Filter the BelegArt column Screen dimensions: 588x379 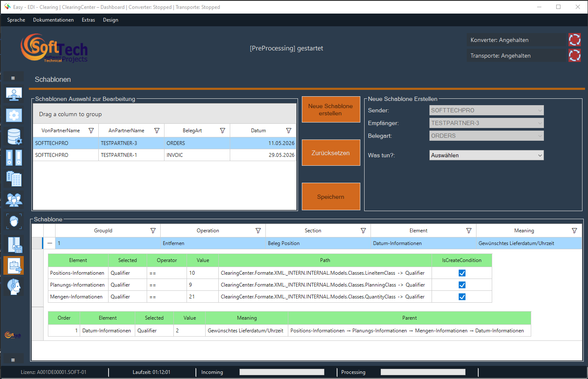(x=223, y=131)
